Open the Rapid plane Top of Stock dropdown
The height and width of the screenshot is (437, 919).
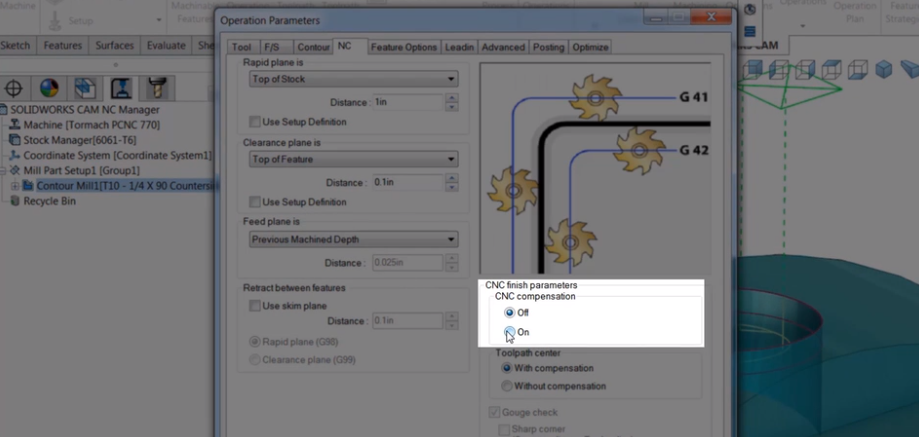tap(353, 79)
